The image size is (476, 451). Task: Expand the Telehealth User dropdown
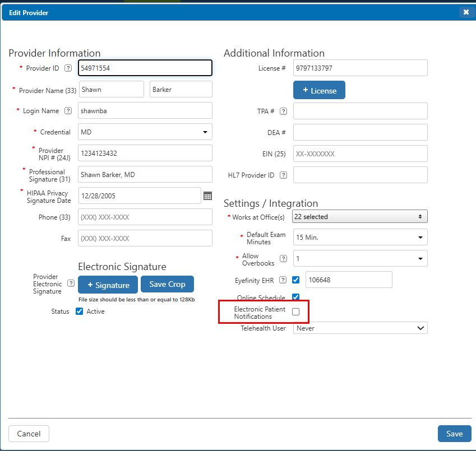[360, 328]
